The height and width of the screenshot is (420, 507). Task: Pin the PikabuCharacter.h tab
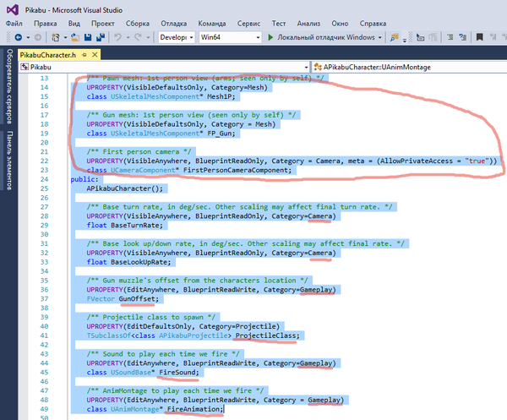84,55
